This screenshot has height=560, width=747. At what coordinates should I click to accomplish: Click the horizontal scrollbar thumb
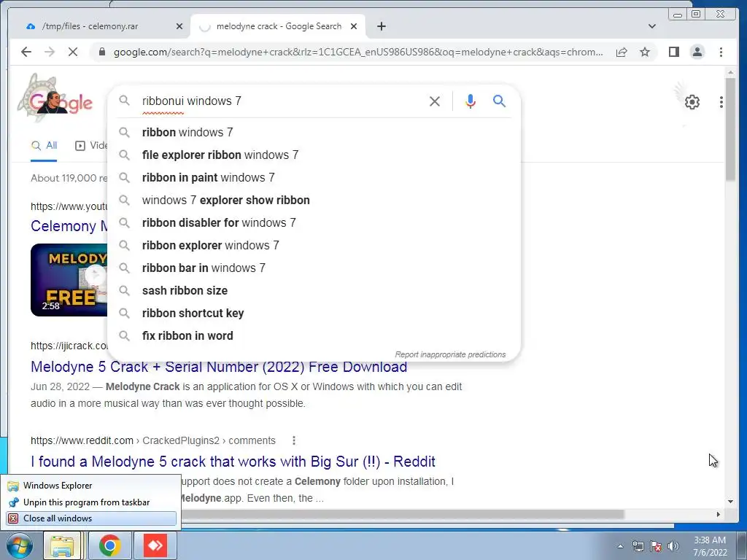(403, 514)
